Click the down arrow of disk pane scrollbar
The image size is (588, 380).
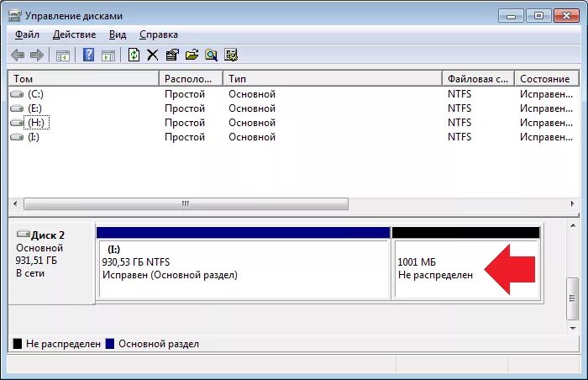coord(573,328)
